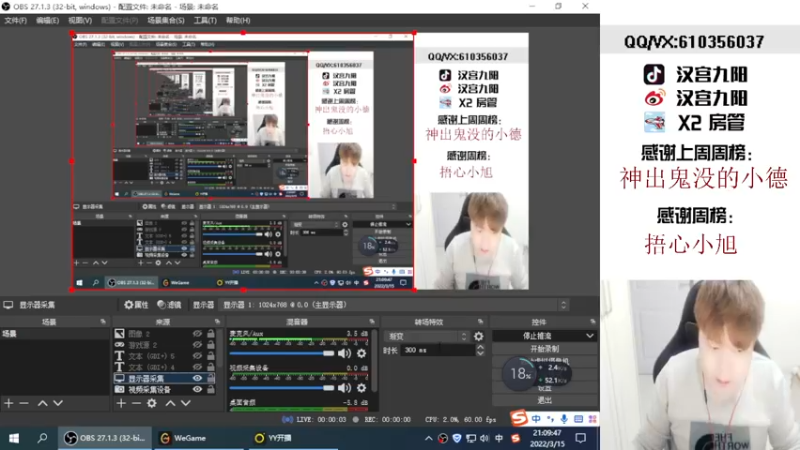The height and width of the screenshot is (450, 800).
Task: Toggle visibility of 游戏源 2 source
Action: tap(197, 345)
